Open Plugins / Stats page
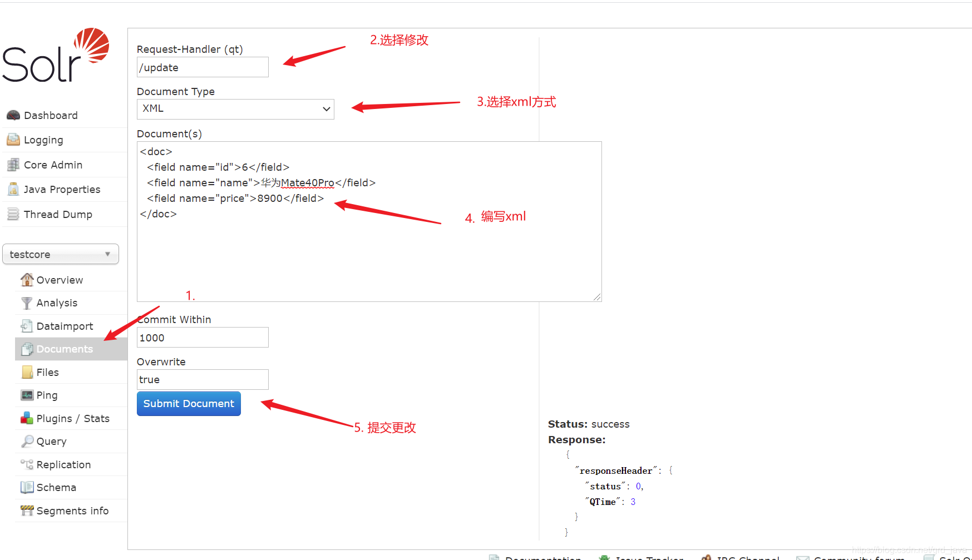 (73, 418)
